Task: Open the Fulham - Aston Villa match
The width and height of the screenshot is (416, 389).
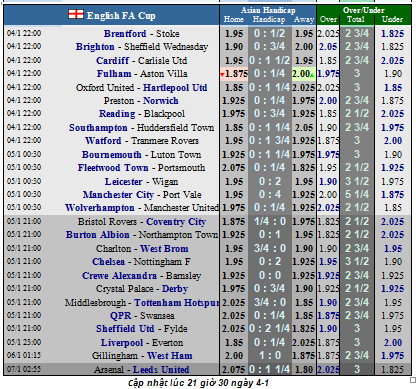Action: (x=142, y=74)
